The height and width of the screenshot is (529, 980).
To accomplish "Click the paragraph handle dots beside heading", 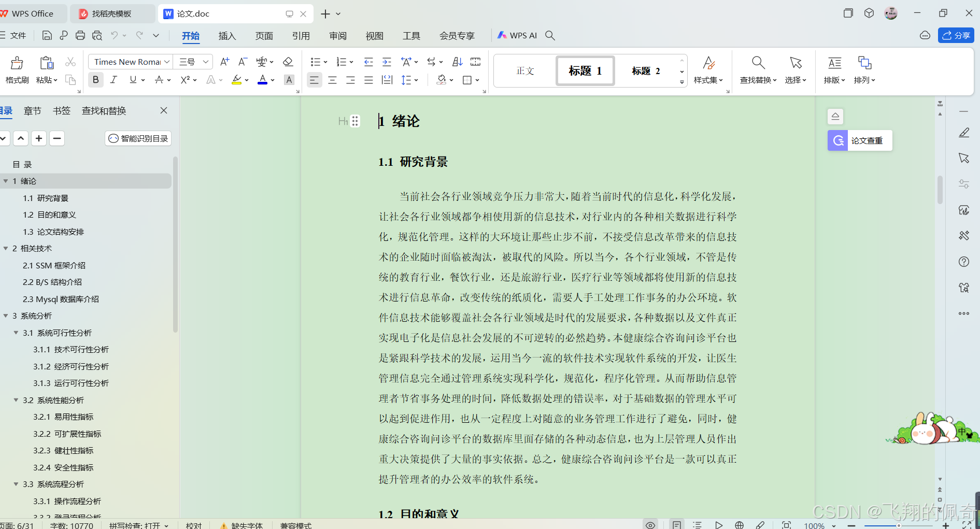I will (355, 121).
